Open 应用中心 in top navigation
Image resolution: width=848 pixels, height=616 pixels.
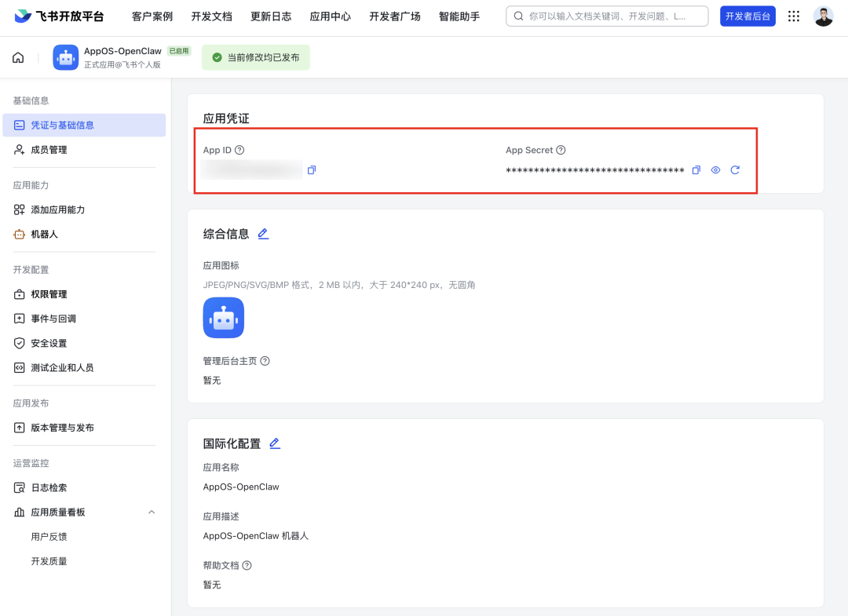pyautogui.click(x=330, y=16)
